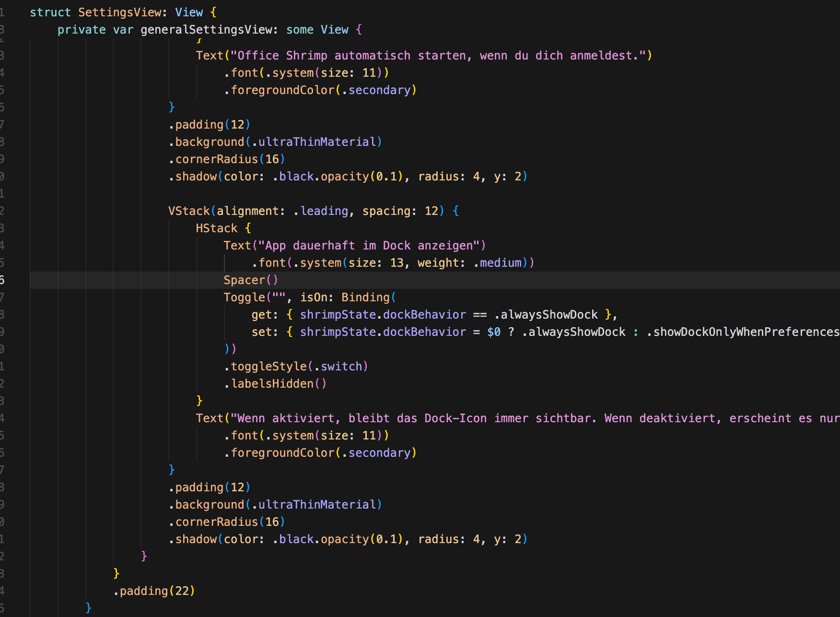840x617 pixels.
Task: Click the .medium font weight value
Action: click(497, 263)
